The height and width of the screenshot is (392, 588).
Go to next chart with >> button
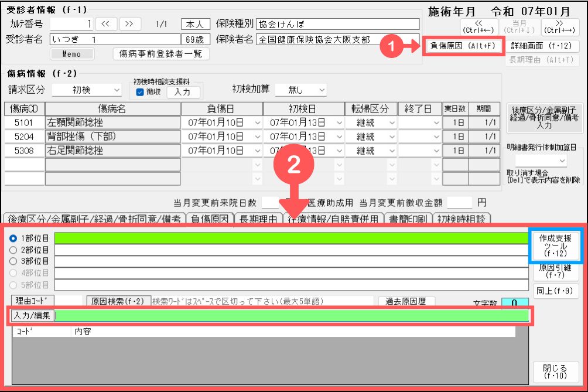pyautogui.click(x=130, y=24)
